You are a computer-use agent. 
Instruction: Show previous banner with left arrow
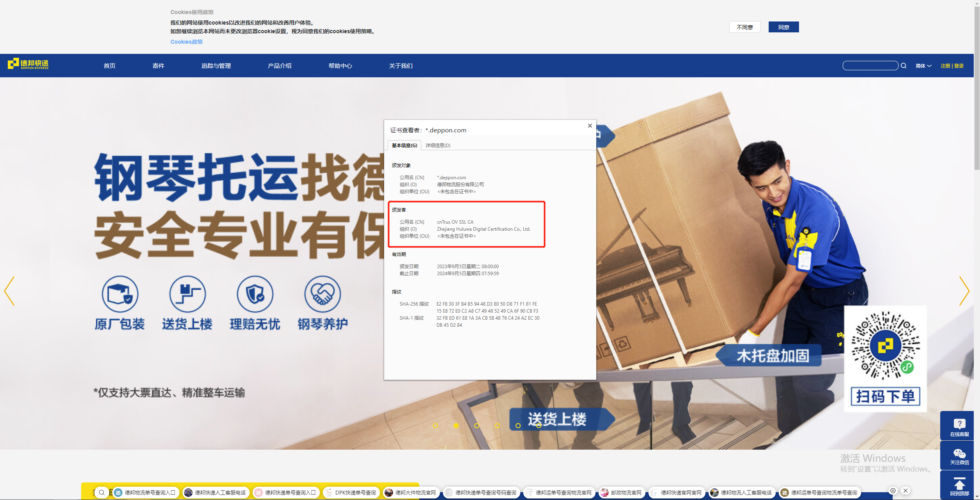tap(9, 291)
